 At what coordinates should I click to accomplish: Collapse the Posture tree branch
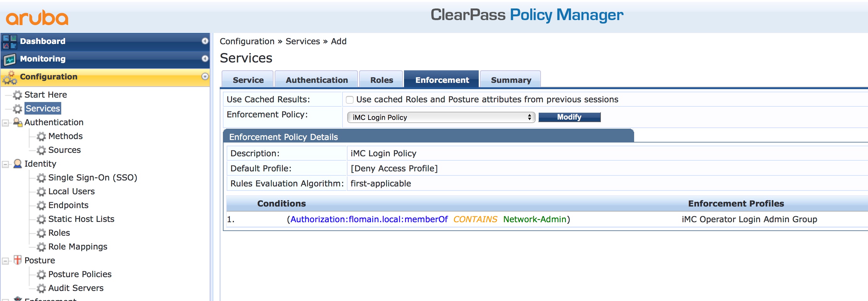tap(5, 260)
